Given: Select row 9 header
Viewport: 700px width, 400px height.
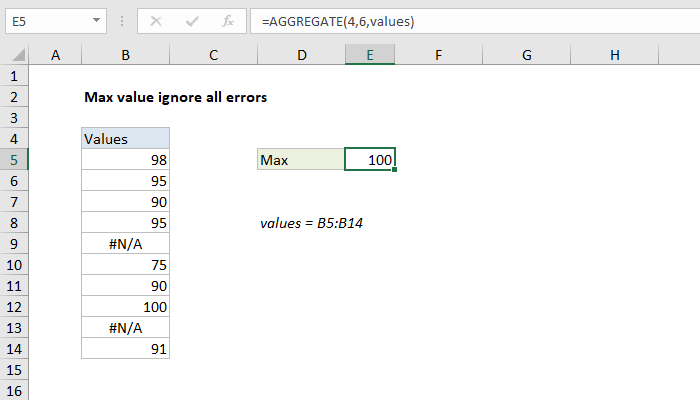Looking at the screenshot, I should click(14, 244).
